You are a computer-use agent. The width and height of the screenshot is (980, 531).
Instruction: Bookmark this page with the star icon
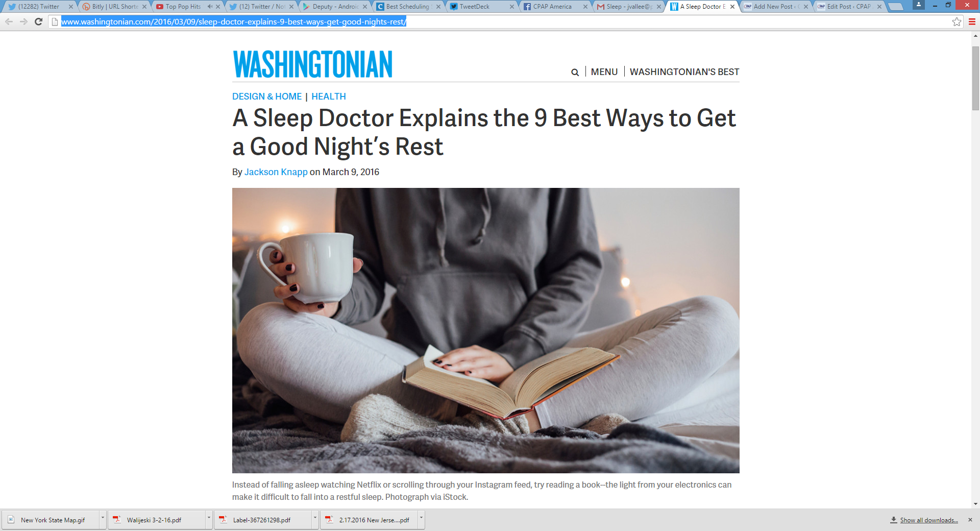957,22
